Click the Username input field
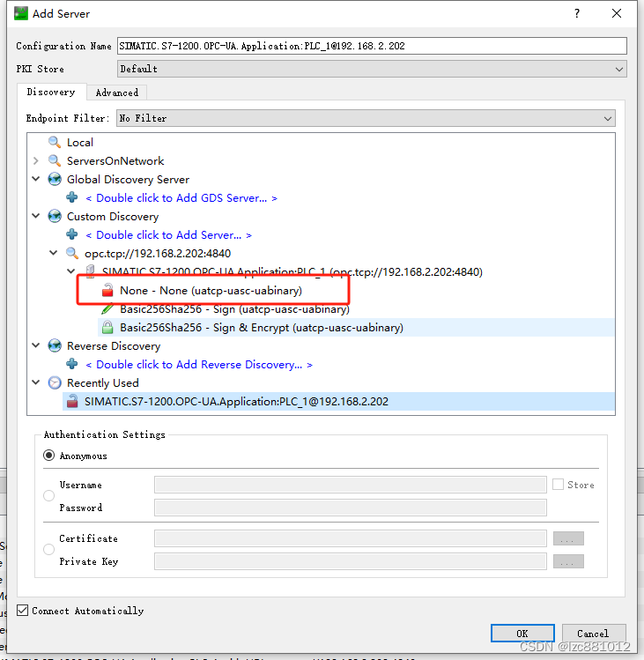Viewport: 644px width, 660px height. tap(351, 485)
